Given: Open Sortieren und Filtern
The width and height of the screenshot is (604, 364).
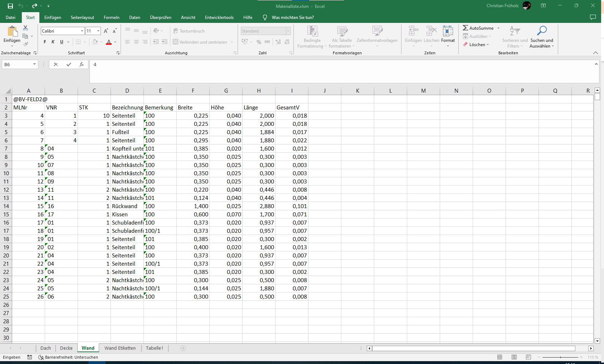Looking at the screenshot, I should click(x=515, y=37).
